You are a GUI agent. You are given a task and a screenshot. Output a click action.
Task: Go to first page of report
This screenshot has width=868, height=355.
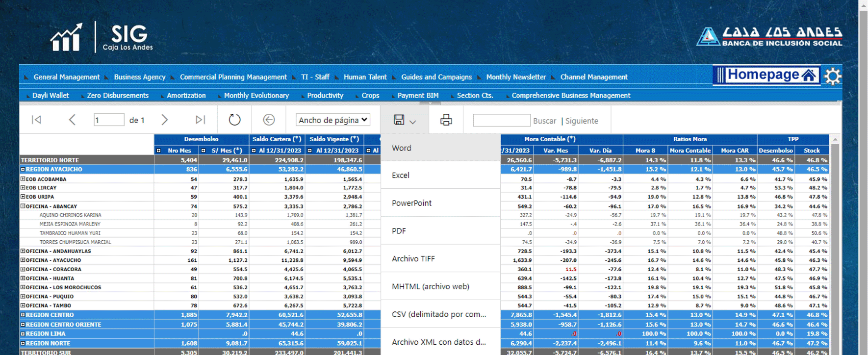[x=37, y=120]
